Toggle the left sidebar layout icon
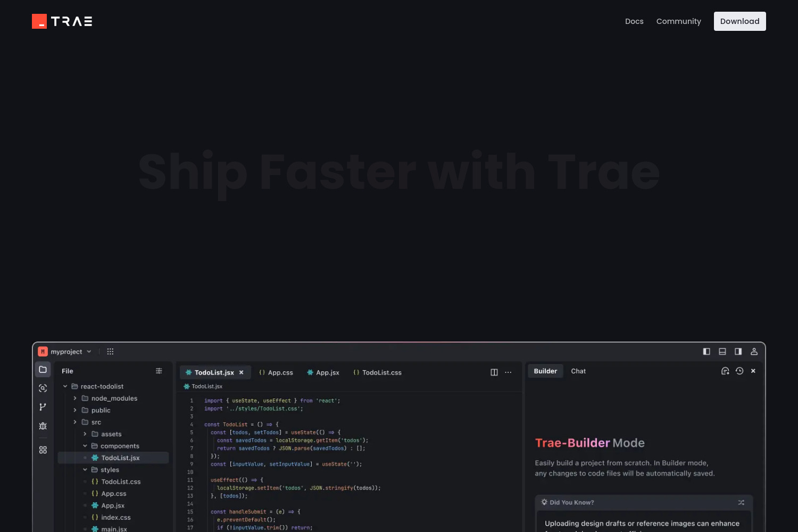The height and width of the screenshot is (532, 798). coord(706,352)
